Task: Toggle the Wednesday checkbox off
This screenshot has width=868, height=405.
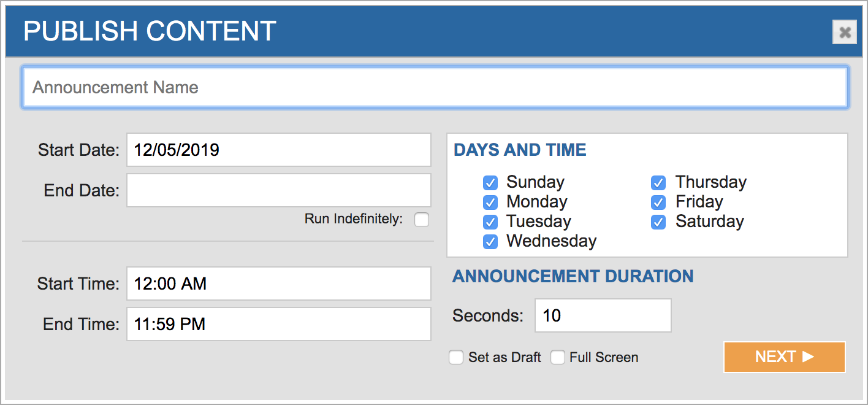Action: pos(490,242)
